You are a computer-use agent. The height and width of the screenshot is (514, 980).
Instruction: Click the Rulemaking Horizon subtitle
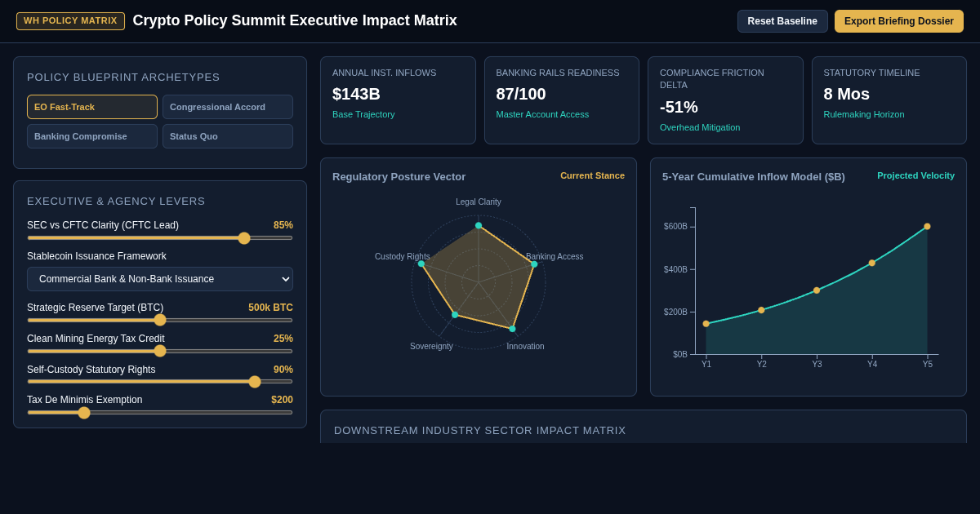(x=864, y=114)
